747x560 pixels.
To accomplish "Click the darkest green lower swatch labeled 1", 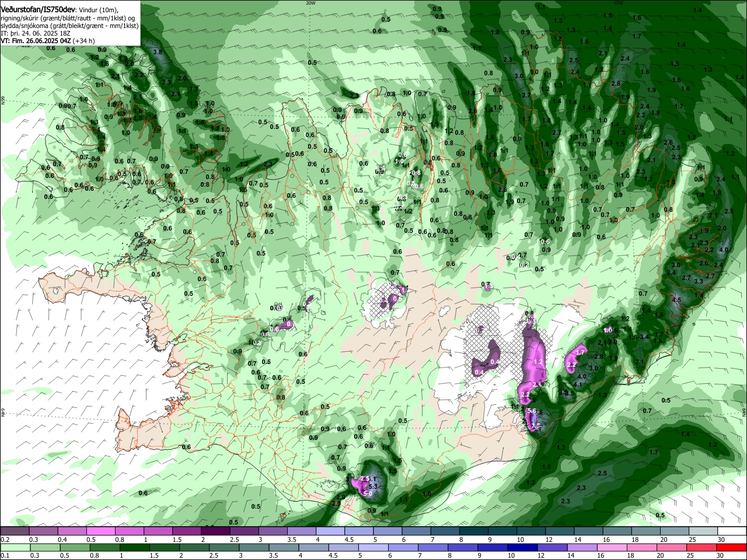I will click(x=134, y=547).
